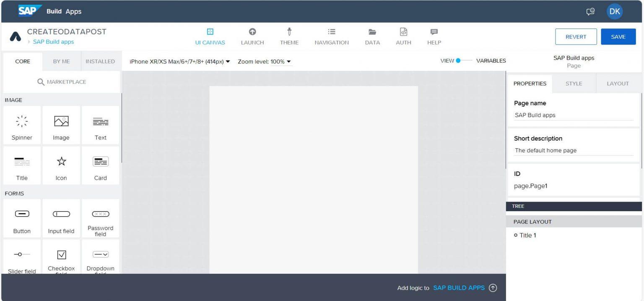Select the Spinner component
Viewport: 644px width, 301px height.
[x=21, y=125]
